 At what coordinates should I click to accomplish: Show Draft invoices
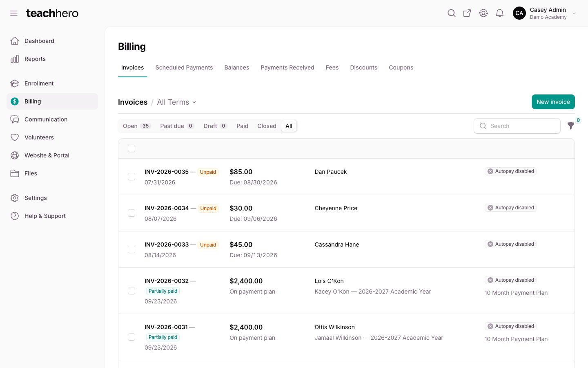(215, 126)
